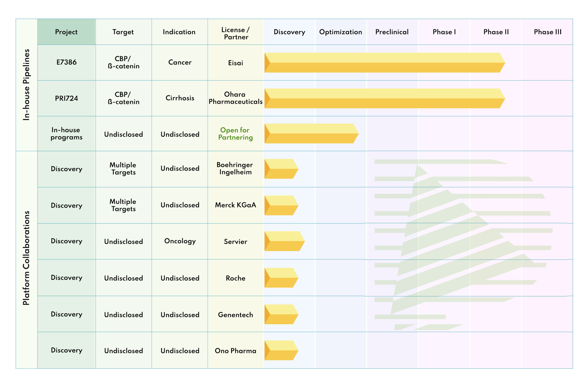Click the Cirrhosis indication cell

(180, 98)
